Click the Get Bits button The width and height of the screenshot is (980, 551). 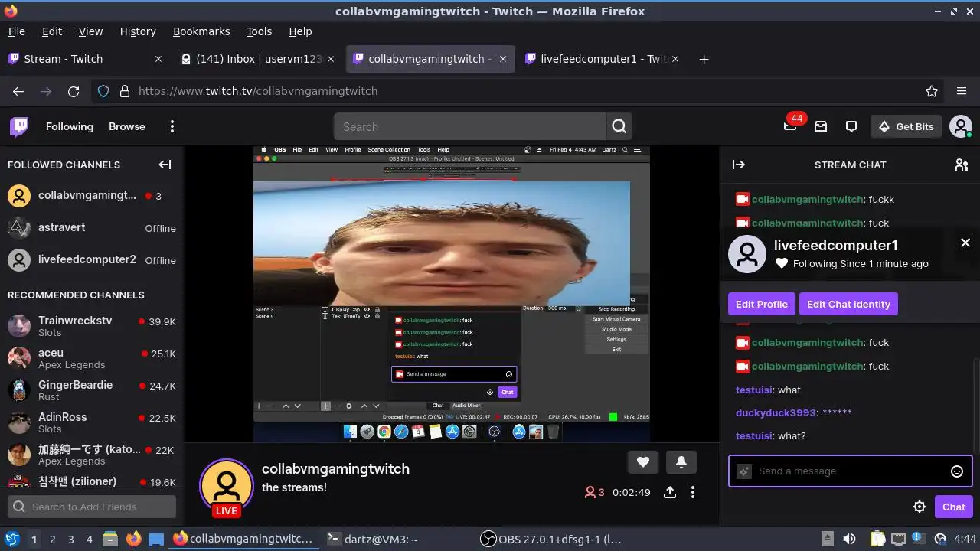click(x=906, y=126)
